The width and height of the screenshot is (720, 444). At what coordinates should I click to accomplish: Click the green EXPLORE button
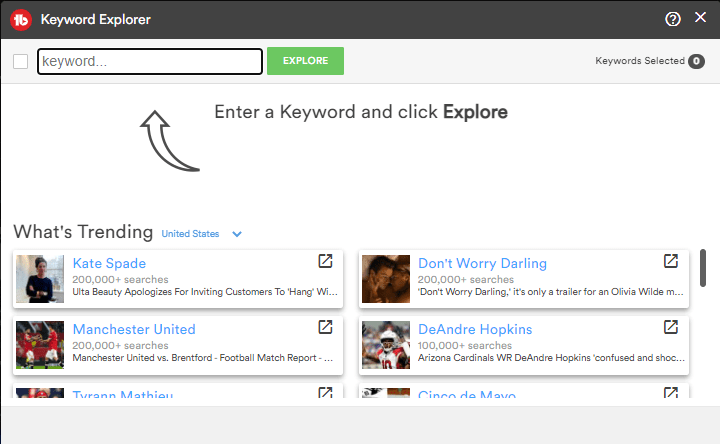pos(305,61)
